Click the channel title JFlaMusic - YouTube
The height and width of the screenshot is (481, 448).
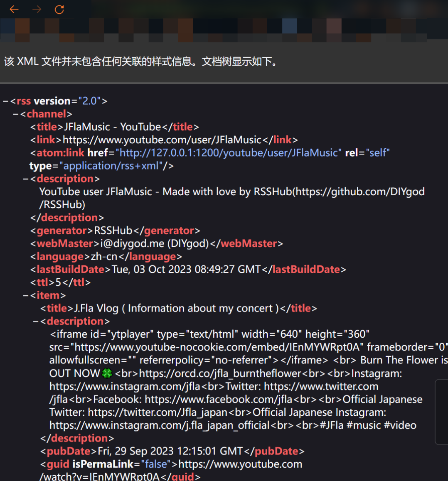point(112,127)
